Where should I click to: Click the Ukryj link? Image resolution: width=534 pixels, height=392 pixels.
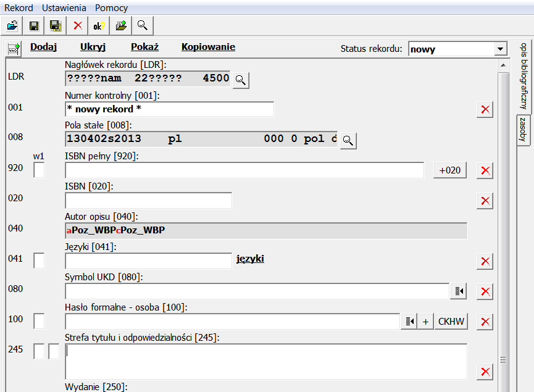click(93, 47)
